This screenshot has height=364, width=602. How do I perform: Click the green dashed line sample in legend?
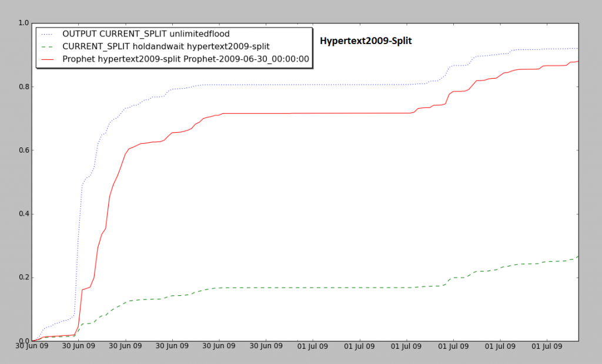pos(48,46)
